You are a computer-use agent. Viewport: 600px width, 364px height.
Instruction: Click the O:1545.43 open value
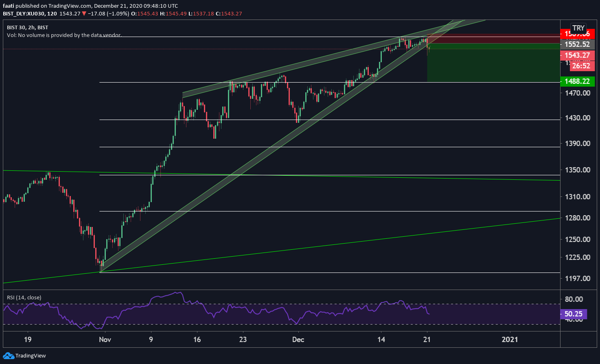pos(144,13)
